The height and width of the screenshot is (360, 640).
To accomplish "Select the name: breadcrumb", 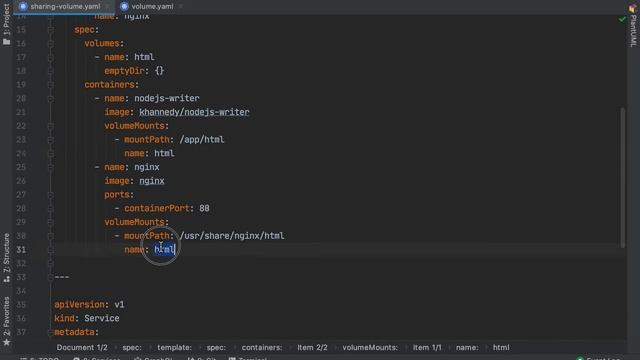I will click(x=467, y=347).
